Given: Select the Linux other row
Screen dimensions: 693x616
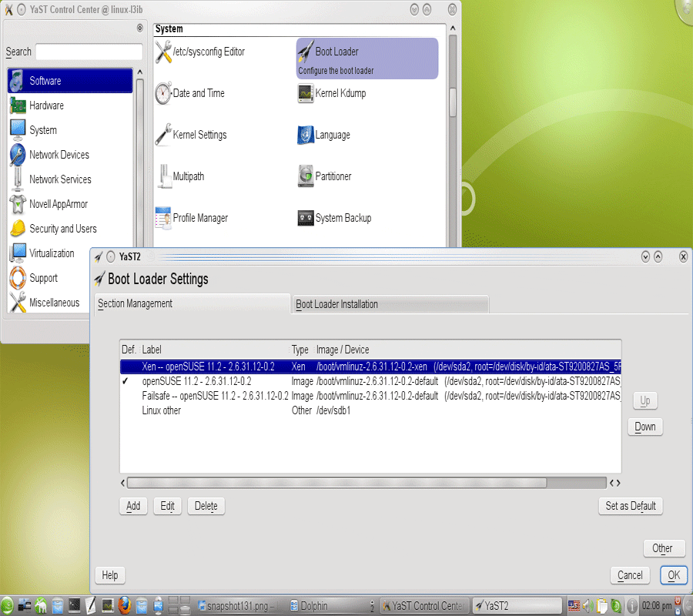Looking at the screenshot, I should [370, 410].
